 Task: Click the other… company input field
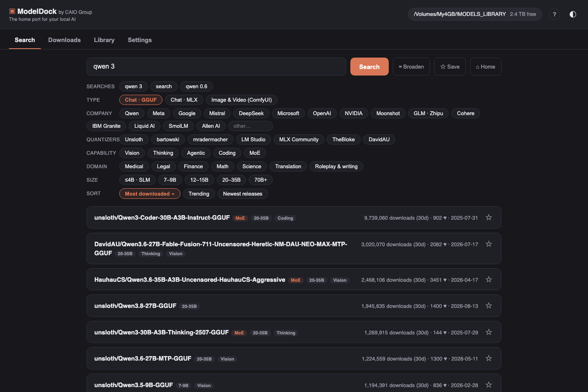pos(250,126)
